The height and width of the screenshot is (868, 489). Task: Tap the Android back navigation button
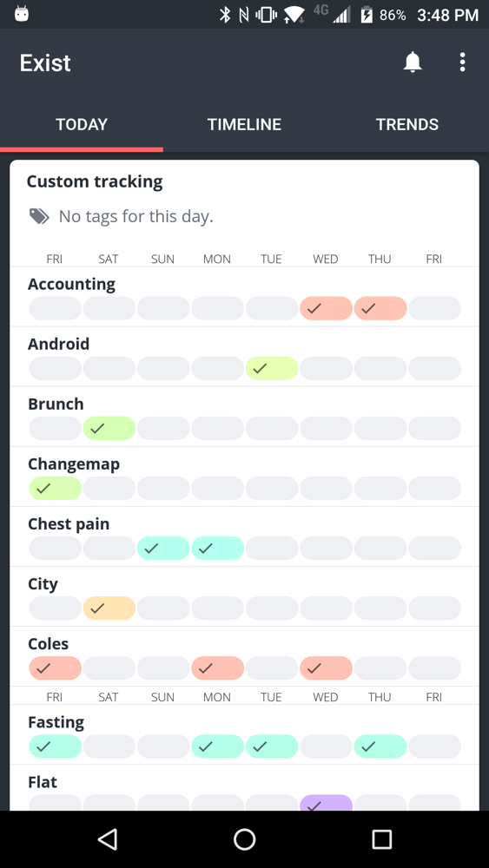click(108, 839)
